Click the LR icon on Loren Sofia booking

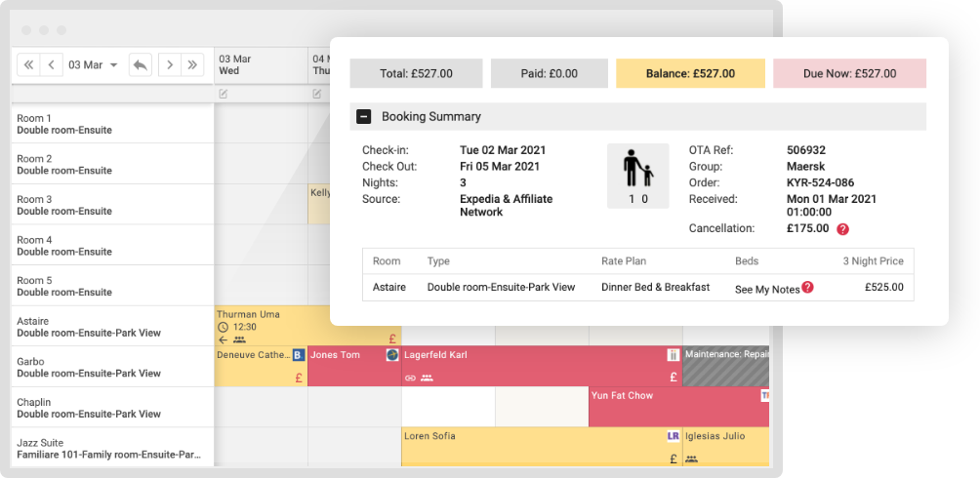[674, 437]
